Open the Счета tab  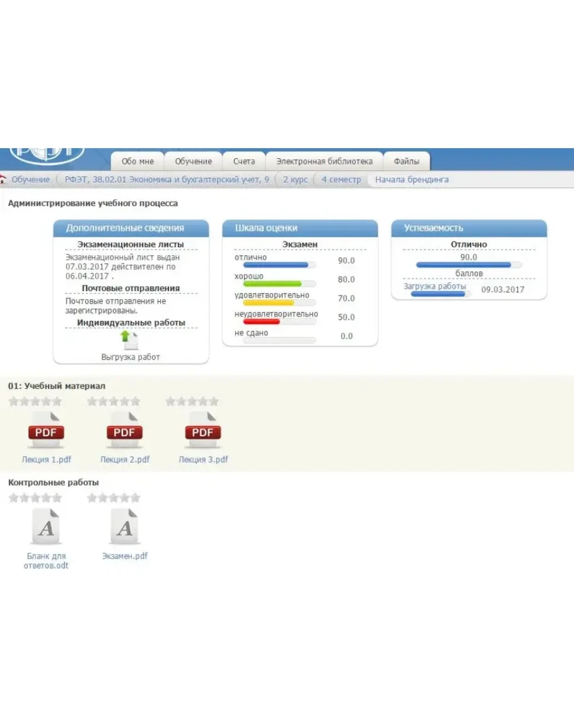click(x=243, y=161)
